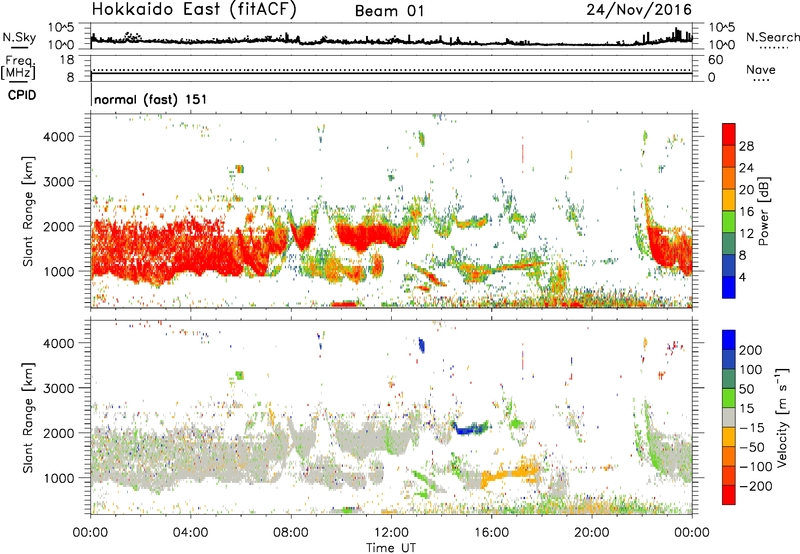Click the 'Power [dB]' colorbar label

click(763, 211)
